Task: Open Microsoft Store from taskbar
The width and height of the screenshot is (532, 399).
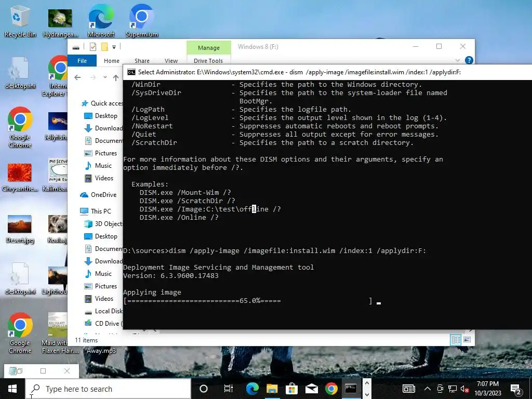Action: [291, 389]
